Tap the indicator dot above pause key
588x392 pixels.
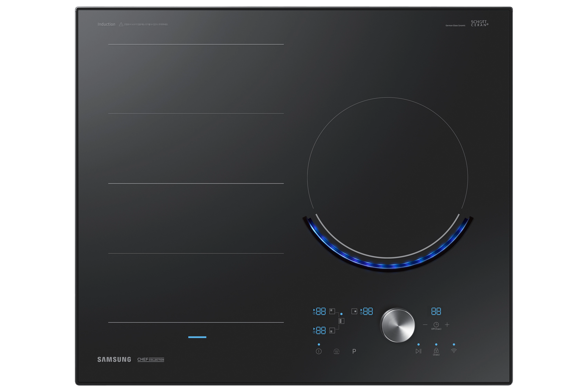pyautogui.click(x=418, y=345)
